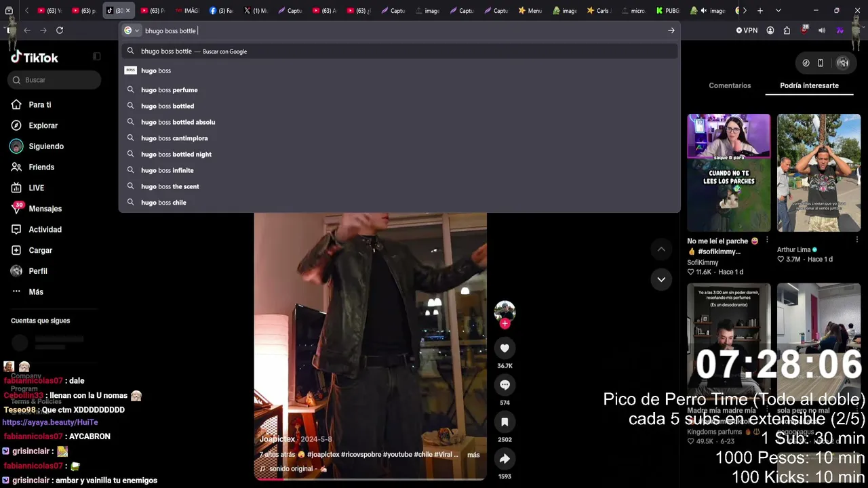Share the video using the arrow icon

click(x=505, y=459)
